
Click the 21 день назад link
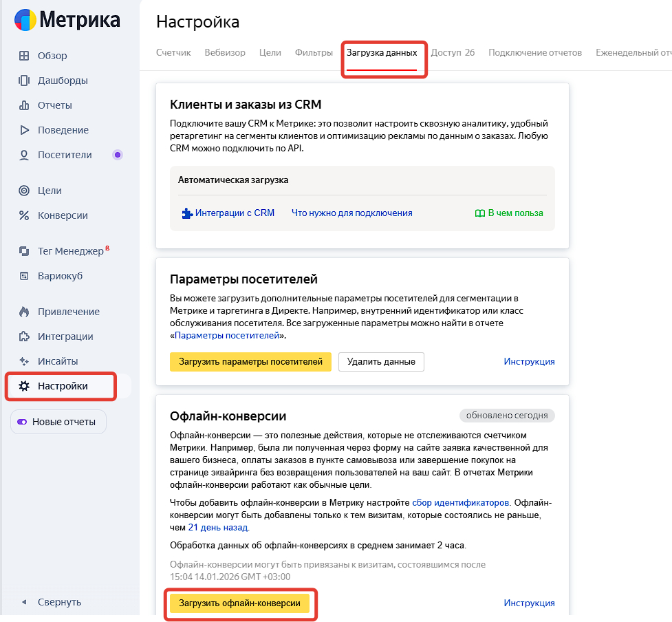(218, 528)
